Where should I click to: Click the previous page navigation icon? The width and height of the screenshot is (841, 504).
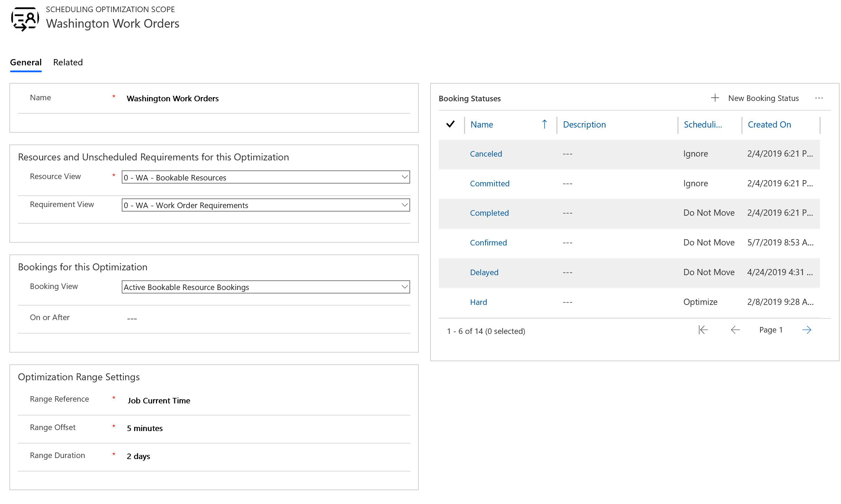click(734, 330)
